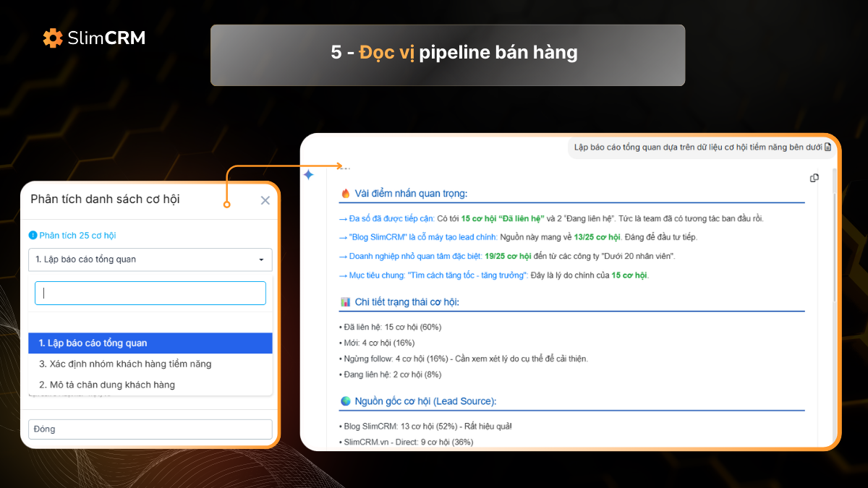Click the "15 cơ hội "Đã liên hệ"" text
This screenshot has width=868, height=488.
point(502,218)
